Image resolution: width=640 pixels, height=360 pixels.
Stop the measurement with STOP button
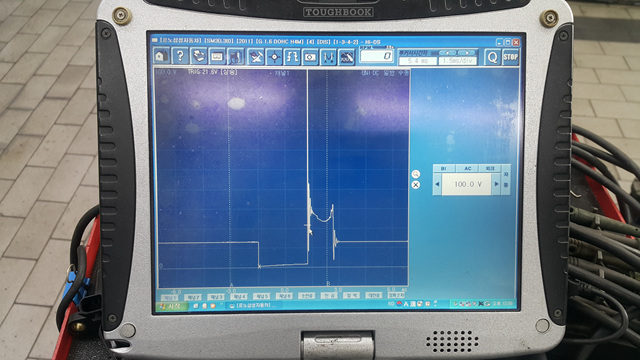[x=510, y=57]
